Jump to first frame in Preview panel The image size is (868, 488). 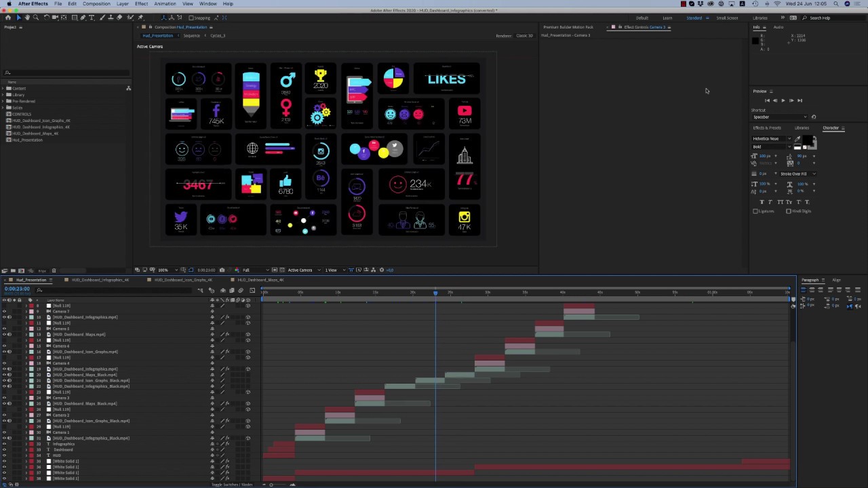point(767,100)
